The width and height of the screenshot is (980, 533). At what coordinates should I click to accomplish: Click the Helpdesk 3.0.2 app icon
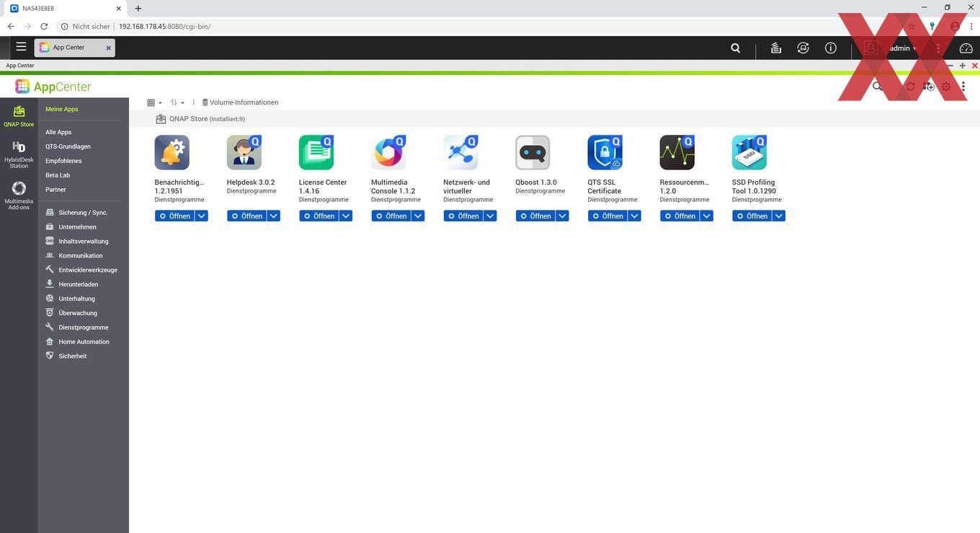(244, 153)
